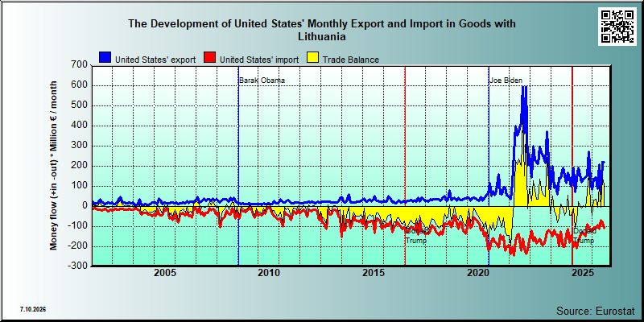Click the 2020 x-axis label

coord(478,273)
